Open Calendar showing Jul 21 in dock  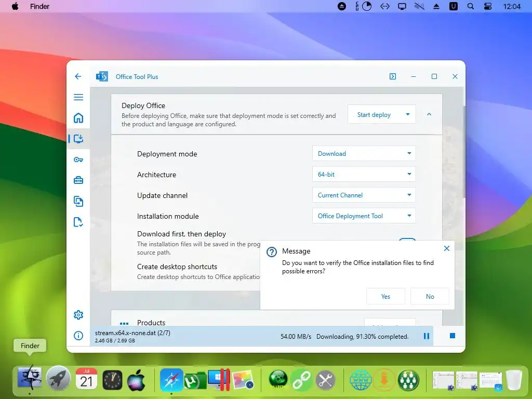86,378
